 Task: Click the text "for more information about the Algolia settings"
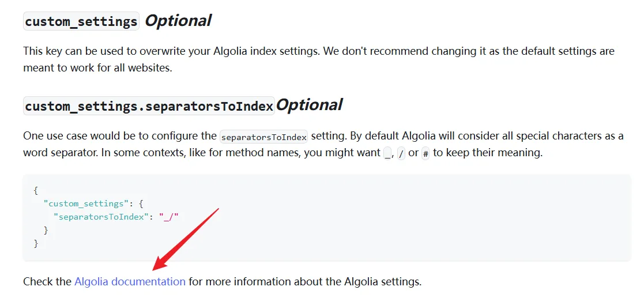pyautogui.click(x=305, y=282)
